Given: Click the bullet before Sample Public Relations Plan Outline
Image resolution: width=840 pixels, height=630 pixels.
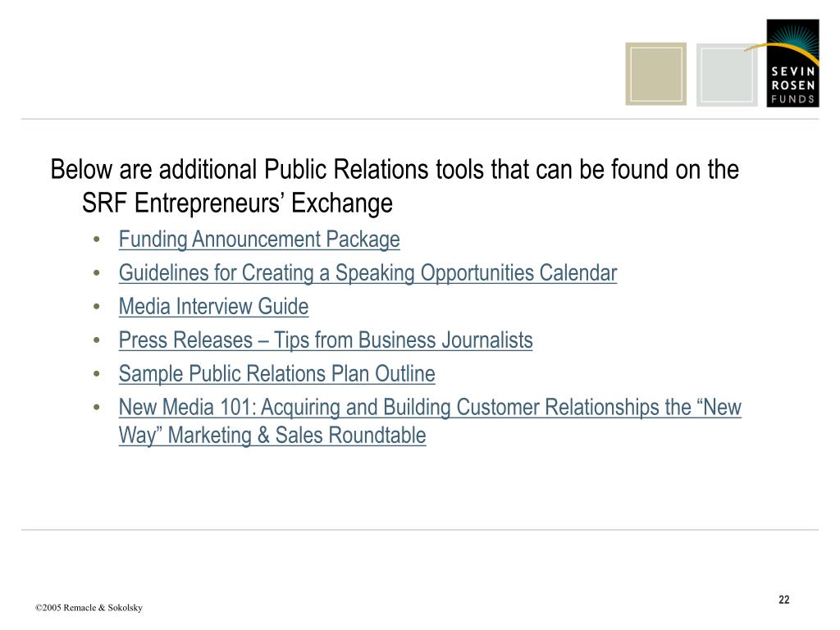Looking at the screenshot, I should [x=97, y=374].
